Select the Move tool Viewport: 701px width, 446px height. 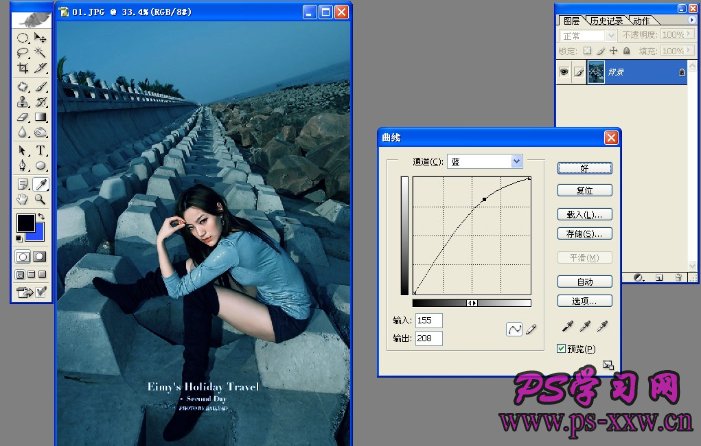coord(40,38)
